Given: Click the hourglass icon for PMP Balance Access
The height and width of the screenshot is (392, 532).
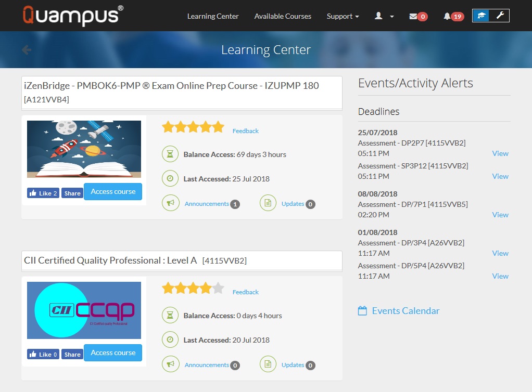Looking at the screenshot, I should pos(170,154).
